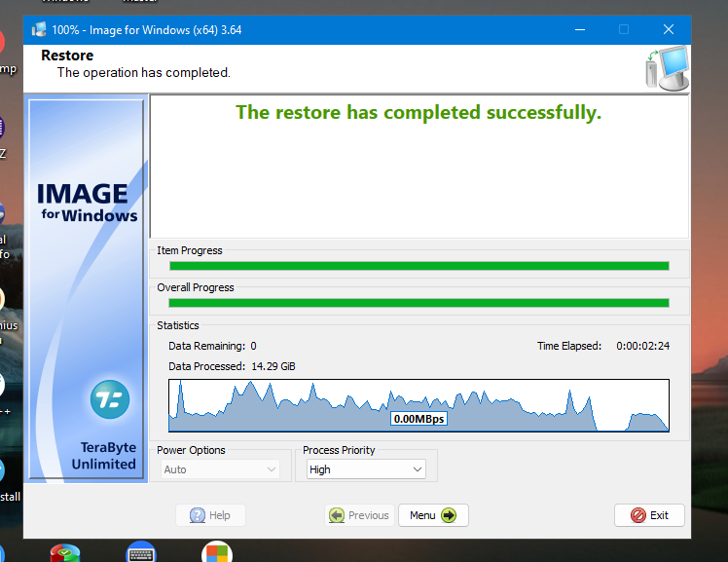728x562 pixels.
Task: Close the Image for Windows window
Action: [669, 30]
